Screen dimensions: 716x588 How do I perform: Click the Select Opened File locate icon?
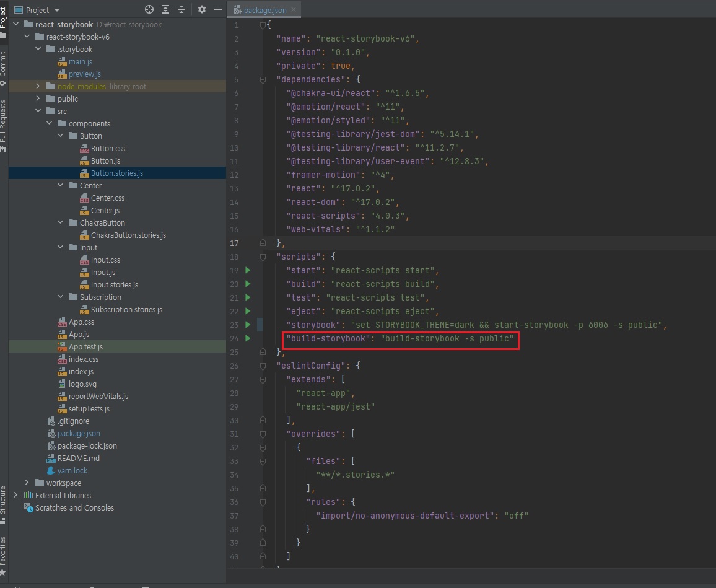149,9
